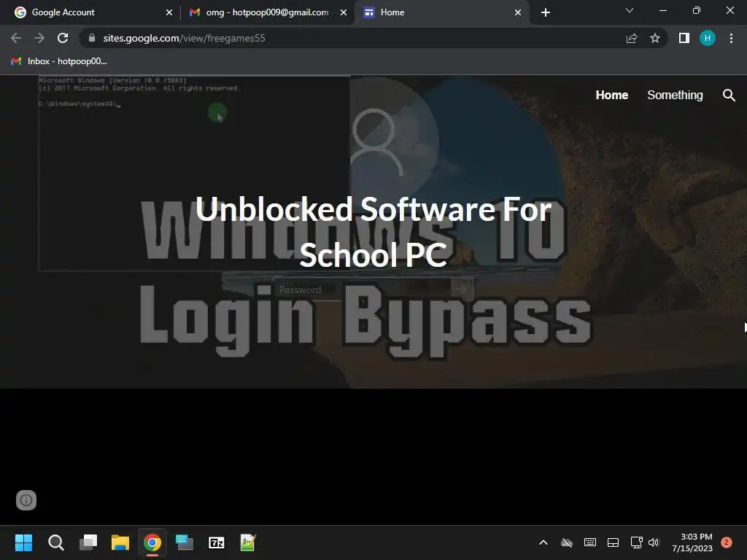Open the monitor app on taskbar
The height and width of the screenshot is (560, 747).
(185, 542)
